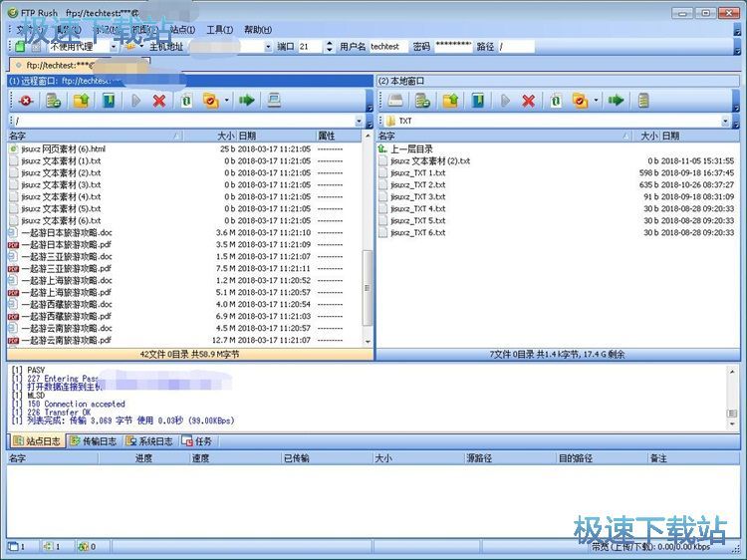Click green transfer arrow in local toolbar
The height and width of the screenshot is (560, 747).
pyautogui.click(x=616, y=101)
